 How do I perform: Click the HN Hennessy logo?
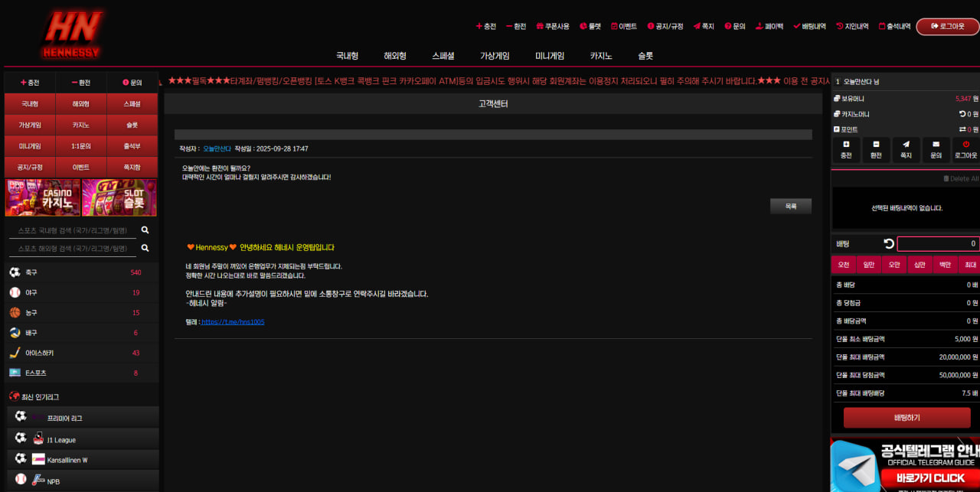tap(71, 34)
